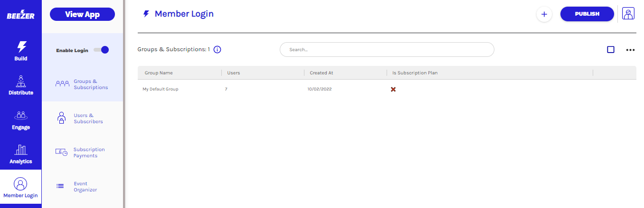Image resolution: width=644 pixels, height=208 pixels.
Task: Open the three-dots more options menu
Action: tap(630, 50)
